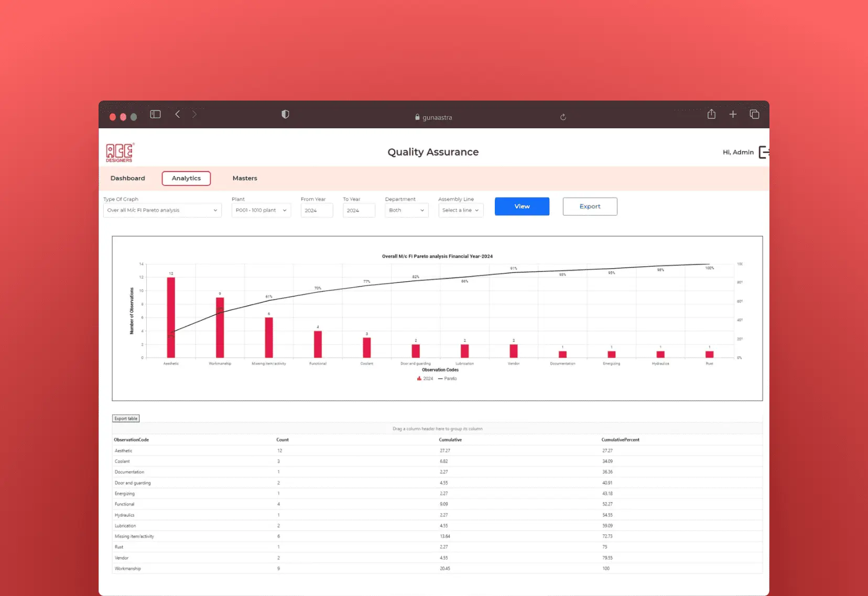This screenshot has height=596, width=868.
Task: Click the privacy shield icon
Action: 285,114
